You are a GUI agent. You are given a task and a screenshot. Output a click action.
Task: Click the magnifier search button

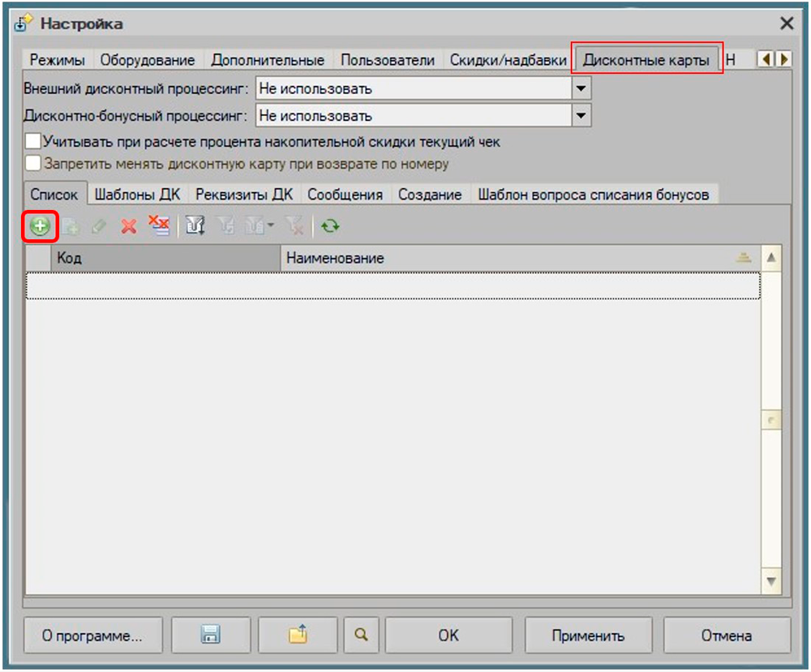361,636
